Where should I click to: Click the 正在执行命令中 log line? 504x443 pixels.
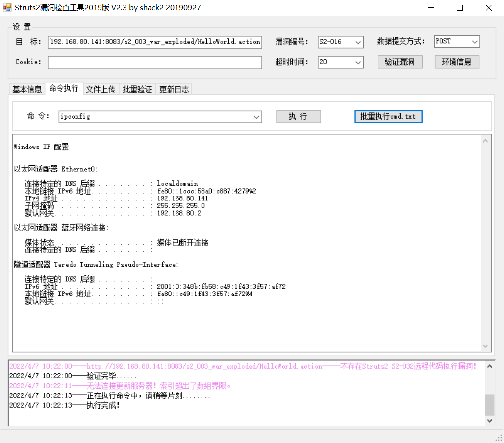coord(110,396)
